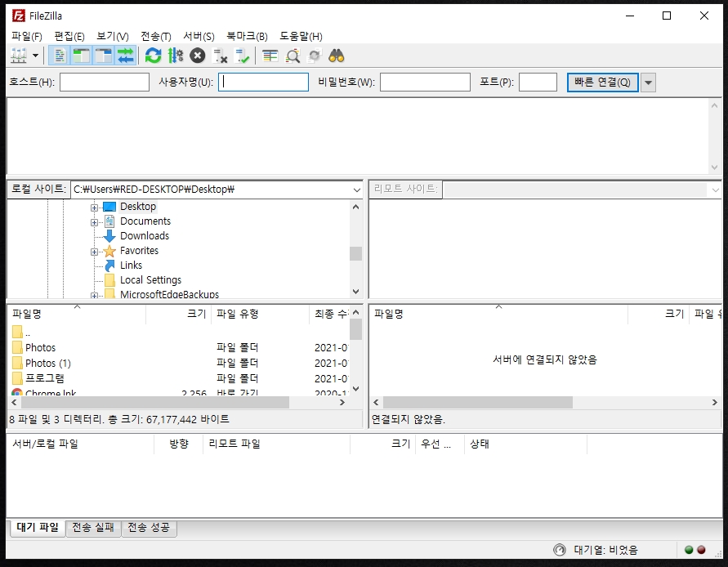Open the 보기(V) menu
This screenshot has width=728, height=567.
113,36
